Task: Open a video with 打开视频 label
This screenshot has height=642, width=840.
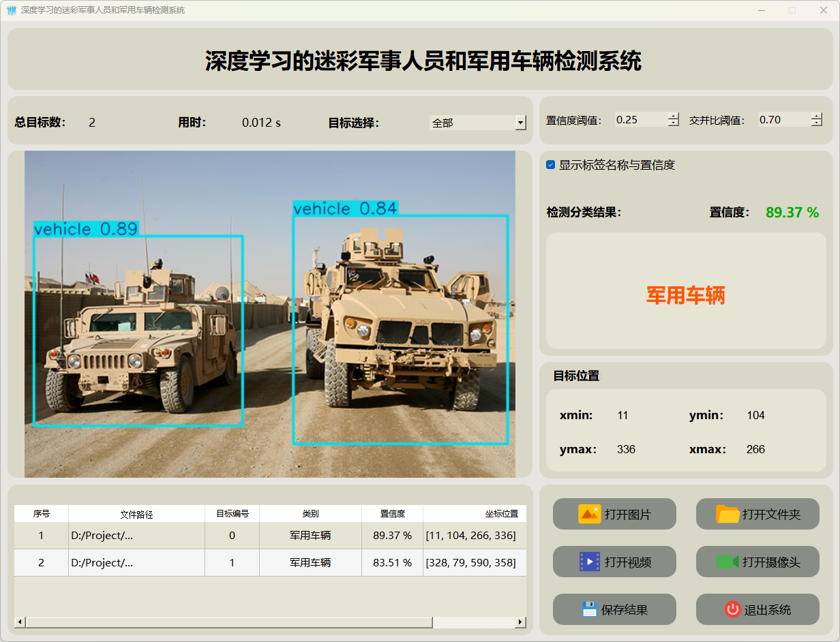Action: 627,562
